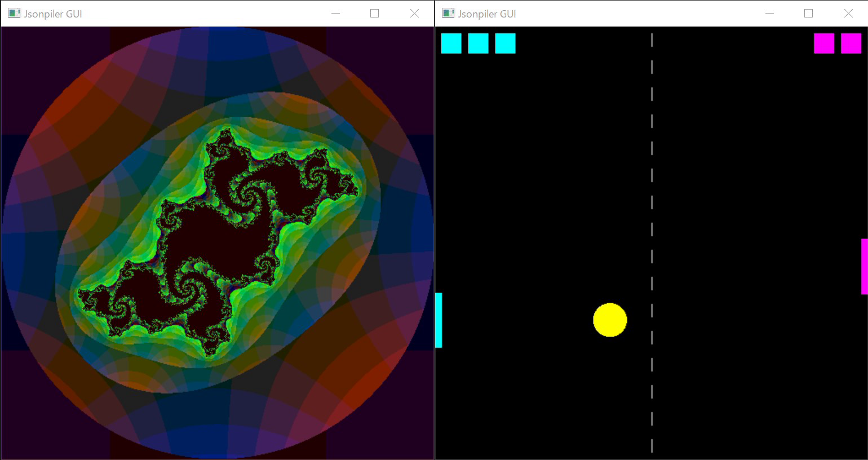868x460 pixels.
Task: Click the app icon in the left Jsonpiler window
Action: click(14, 14)
